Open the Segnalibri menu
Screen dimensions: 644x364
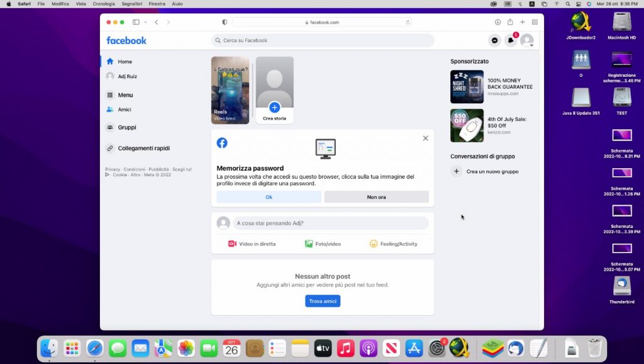131,3
